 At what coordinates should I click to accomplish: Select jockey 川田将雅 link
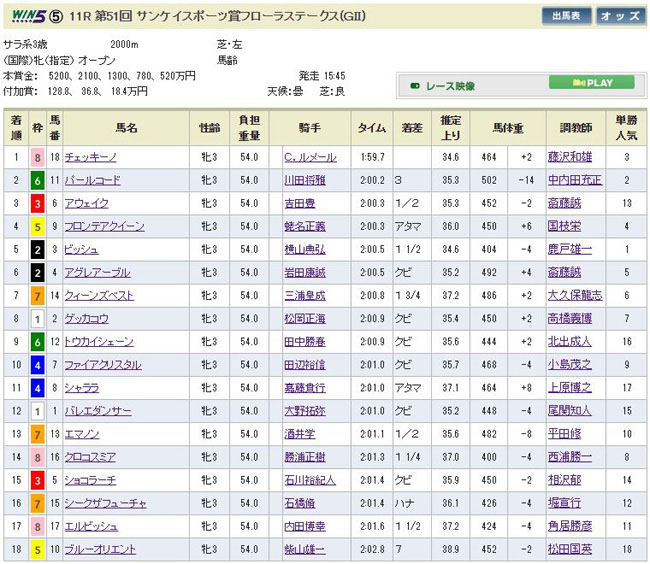(x=304, y=180)
